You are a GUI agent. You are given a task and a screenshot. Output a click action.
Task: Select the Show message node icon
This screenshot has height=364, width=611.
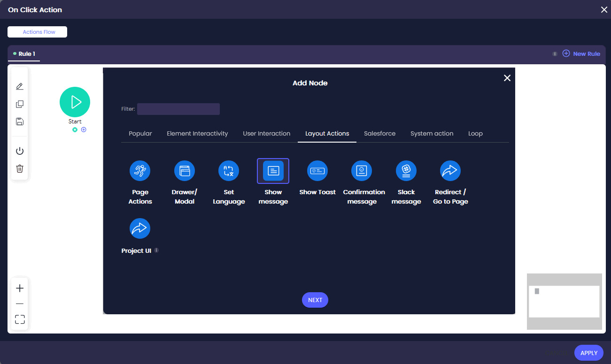pyautogui.click(x=273, y=171)
